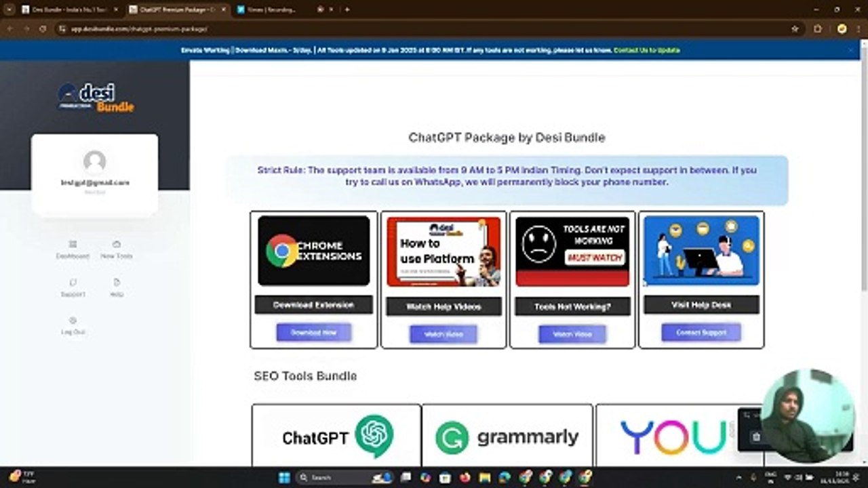Viewport: 868px width, 488px height.
Task: Bookmark this page with the star icon
Action: click(795, 29)
